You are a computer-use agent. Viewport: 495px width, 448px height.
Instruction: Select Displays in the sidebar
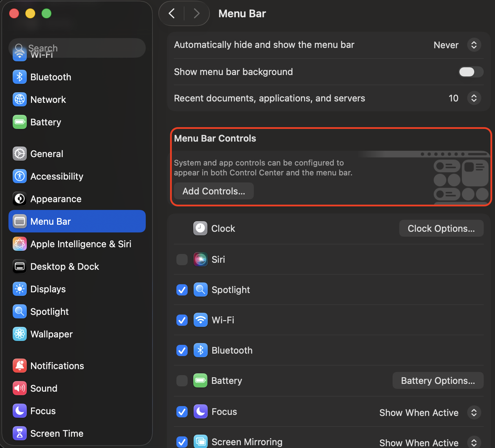pos(48,289)
